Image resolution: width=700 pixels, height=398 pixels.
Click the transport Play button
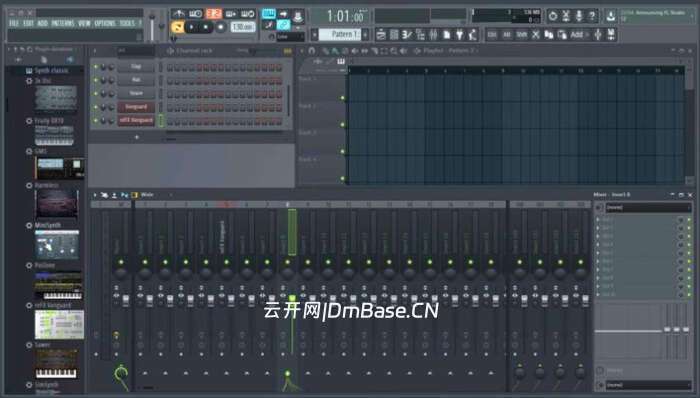pos(192,27)
